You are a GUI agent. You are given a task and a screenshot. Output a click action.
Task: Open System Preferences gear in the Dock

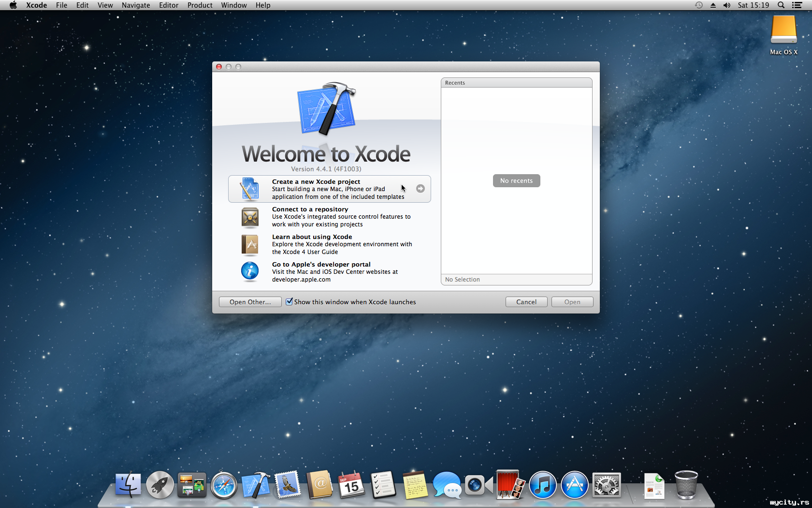click(x=607, y=485)
